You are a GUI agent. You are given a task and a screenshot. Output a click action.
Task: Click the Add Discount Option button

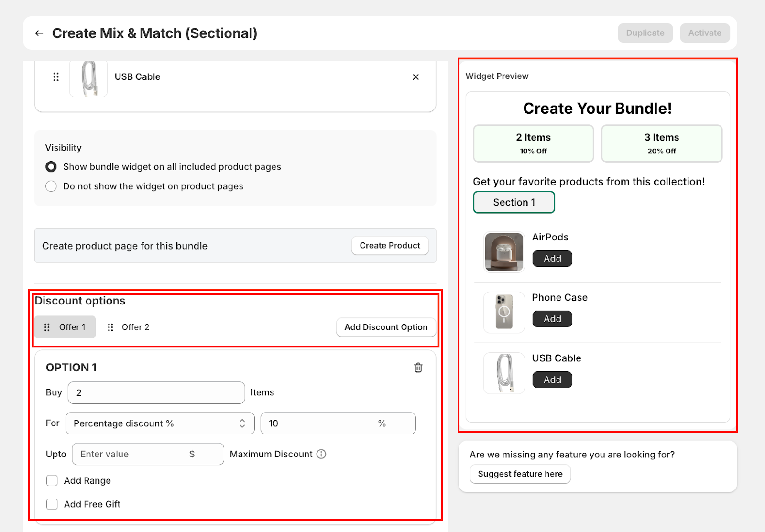(x=386, y=327)
